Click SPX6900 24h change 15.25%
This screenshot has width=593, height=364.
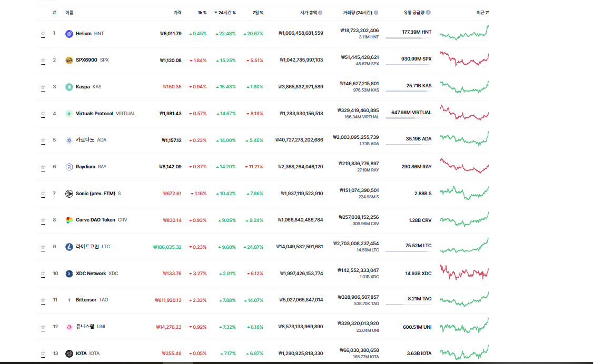226,60
